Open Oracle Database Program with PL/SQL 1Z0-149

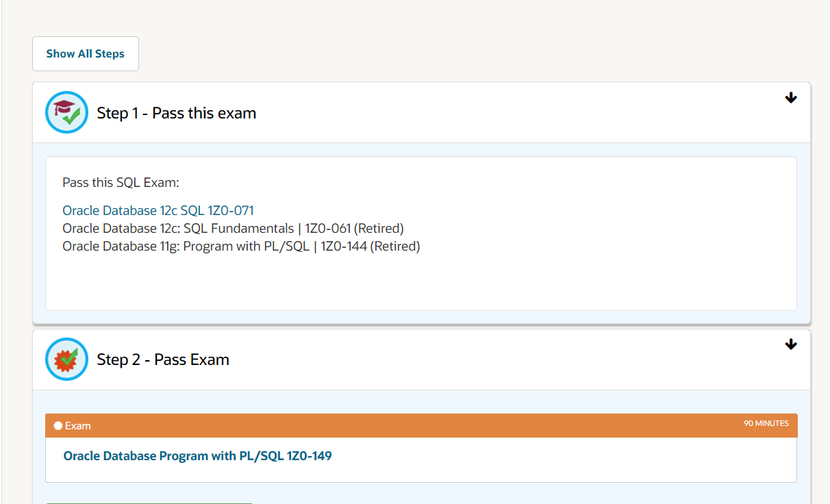coord(197,455)
